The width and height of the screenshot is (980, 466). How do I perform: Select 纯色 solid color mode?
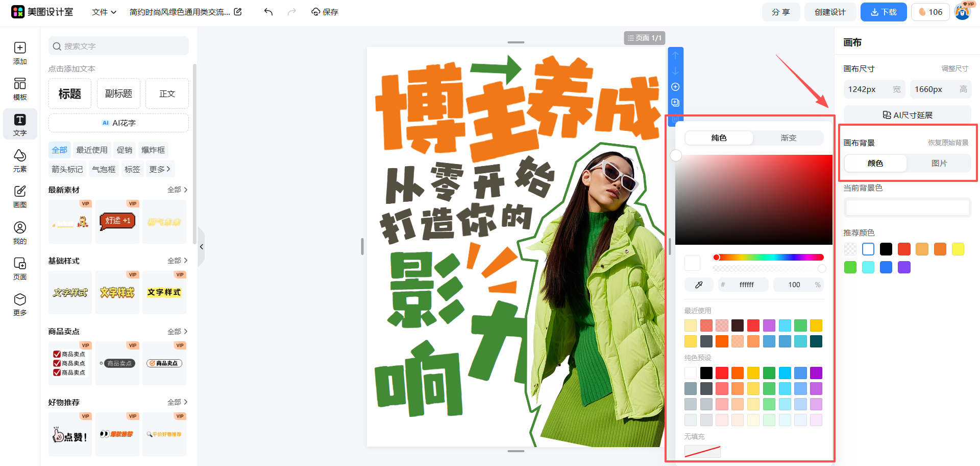coord(719,138)
